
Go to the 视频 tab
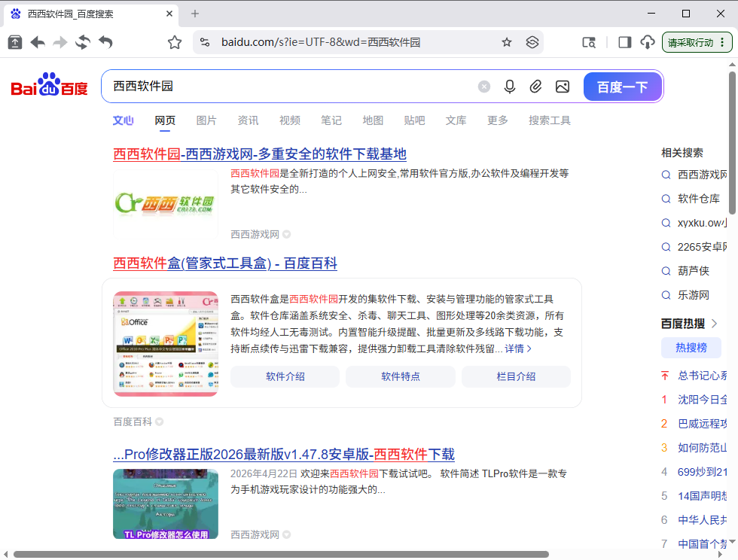point(290,120)
